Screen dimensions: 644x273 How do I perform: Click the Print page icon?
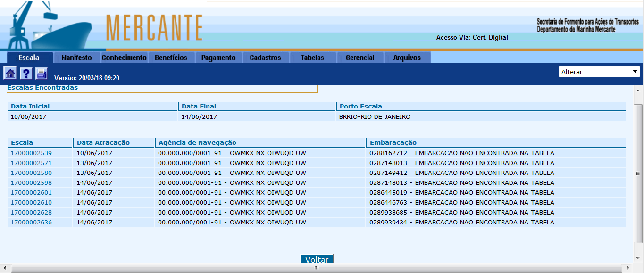42,74
